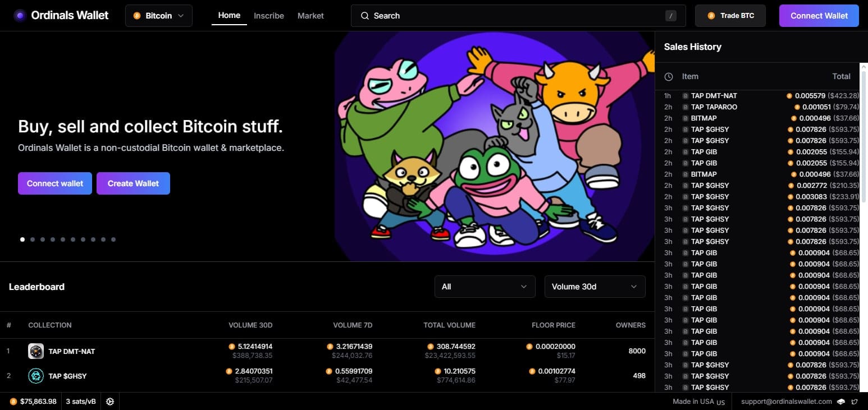Open the Market tab
868x410 pixels.
point(310,16)
